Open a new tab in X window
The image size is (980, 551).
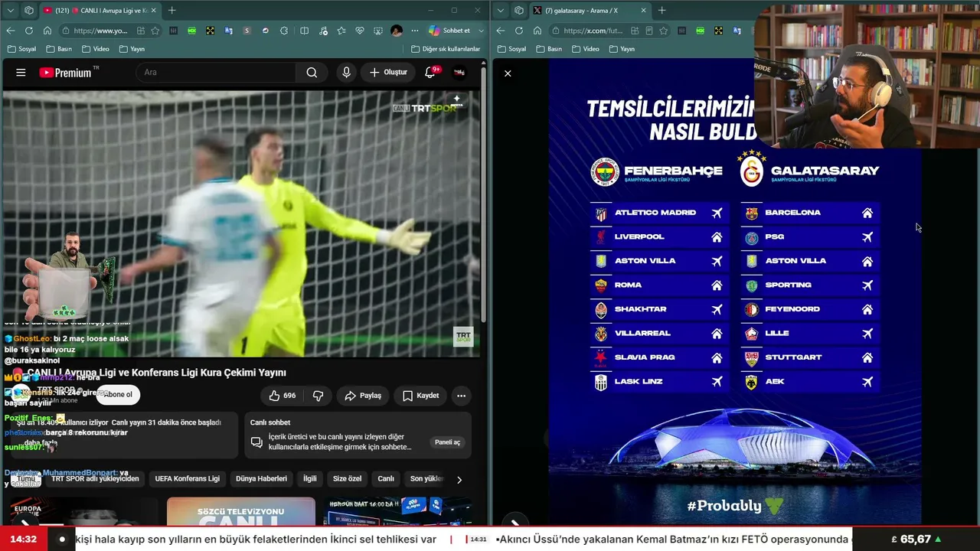(x=661, y=11)
